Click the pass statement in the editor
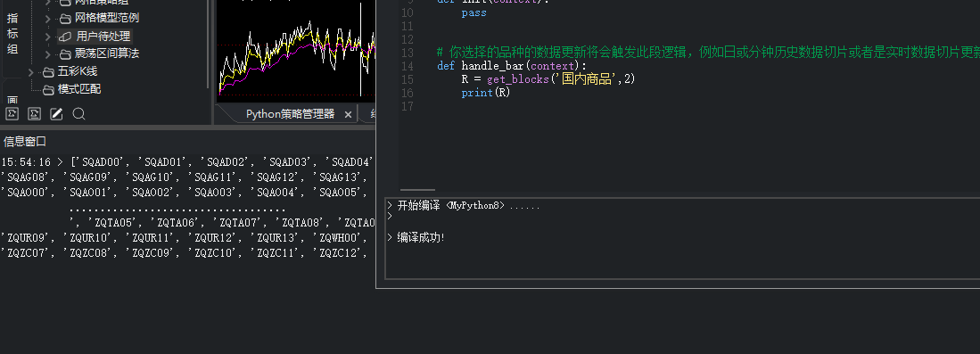980x354 pixels. point(474,12)
